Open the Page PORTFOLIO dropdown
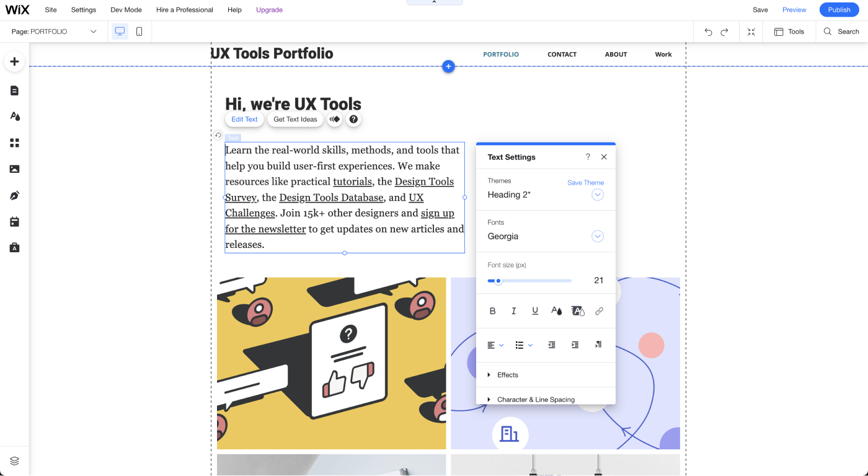The width and height of the screenshot is (868, 476). coord(55,32)
